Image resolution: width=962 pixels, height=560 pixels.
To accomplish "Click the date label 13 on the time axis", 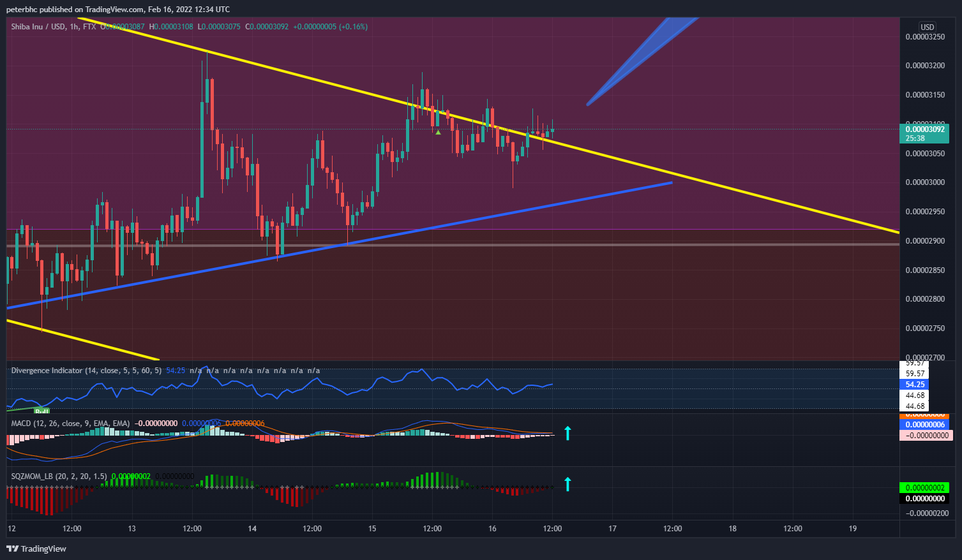I will 132,529.
